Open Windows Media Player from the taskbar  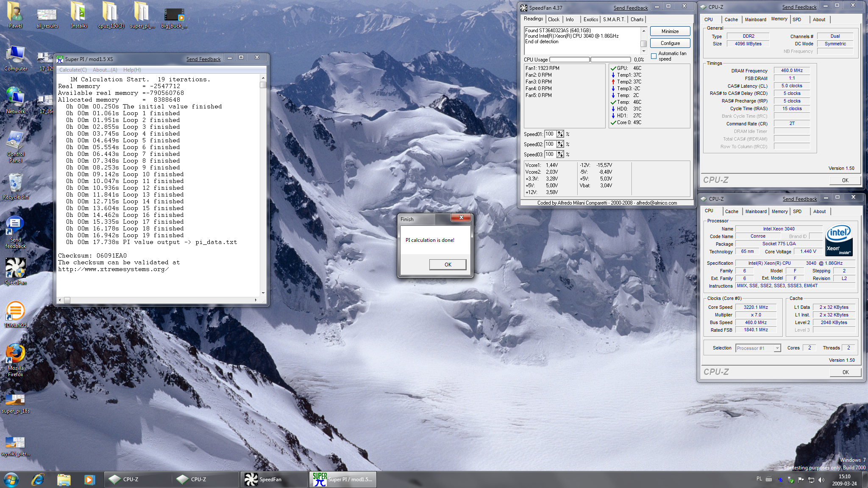click(89, 480)
